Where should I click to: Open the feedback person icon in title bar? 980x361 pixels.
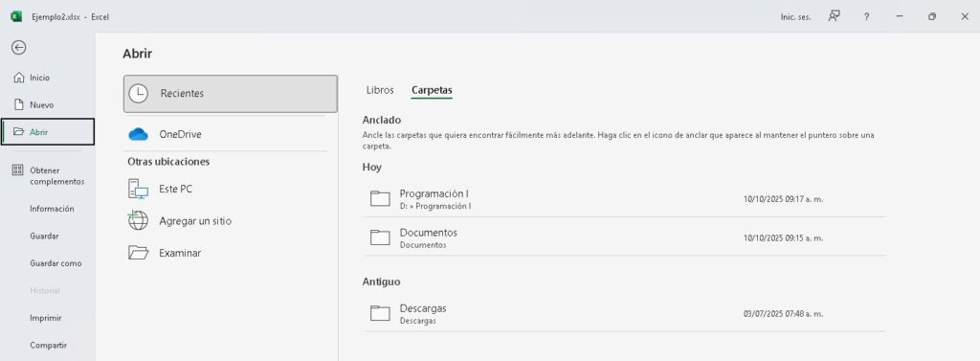click(x=834, y=17)
